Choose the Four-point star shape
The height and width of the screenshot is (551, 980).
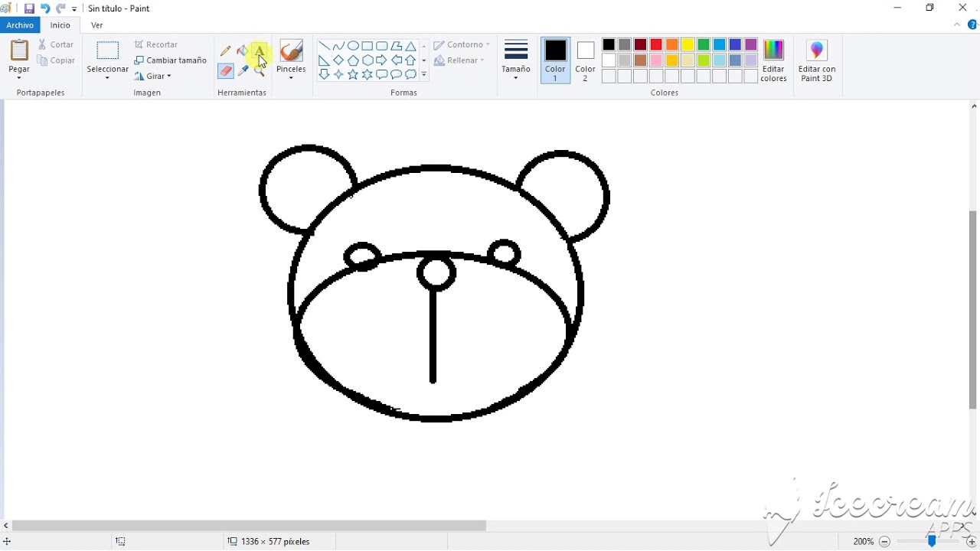point(338,75)
